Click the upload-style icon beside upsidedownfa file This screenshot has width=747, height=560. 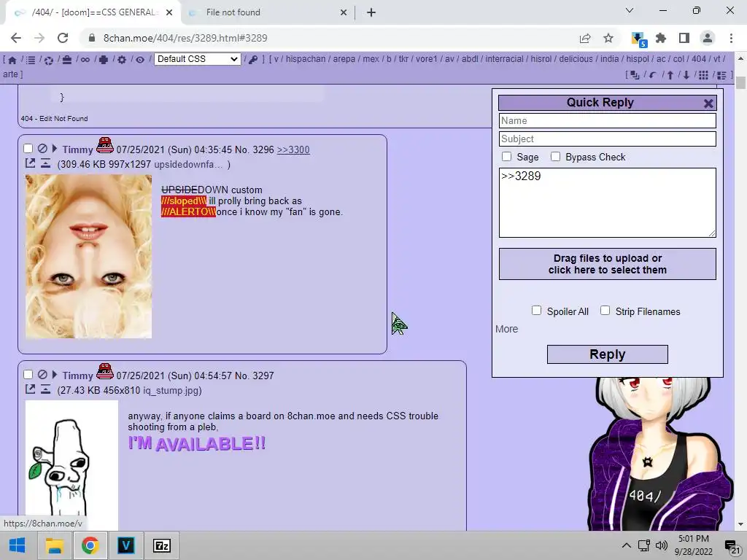[45, 163]
